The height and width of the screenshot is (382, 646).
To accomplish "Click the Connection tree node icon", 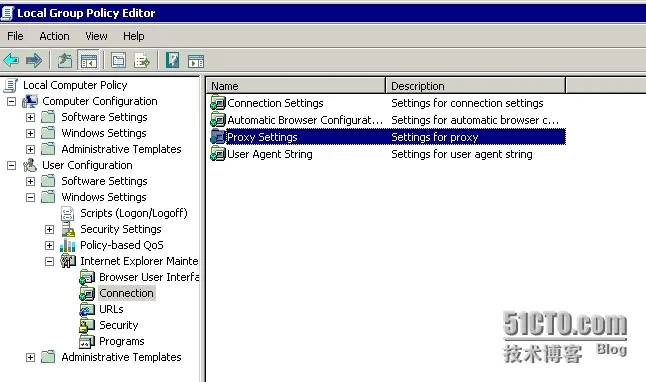I will click(x=87, y=293).
